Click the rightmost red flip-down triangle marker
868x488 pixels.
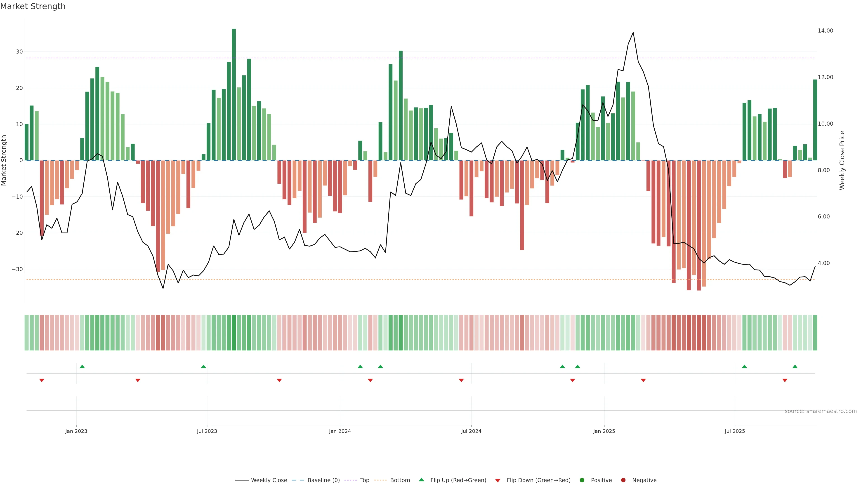click(785, 380)
